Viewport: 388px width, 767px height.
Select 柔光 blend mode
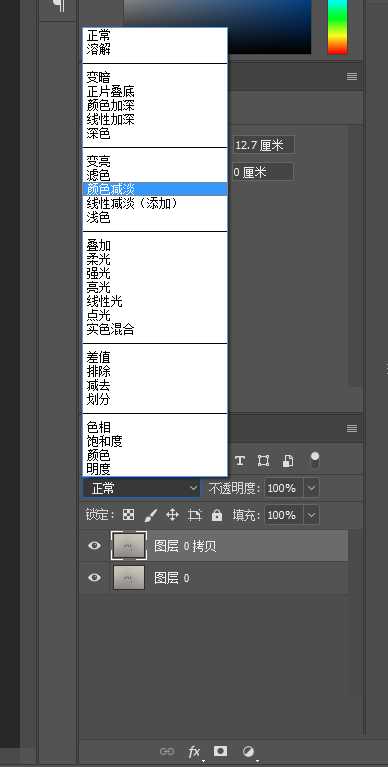pyautogui.click(x=155, y=259)
